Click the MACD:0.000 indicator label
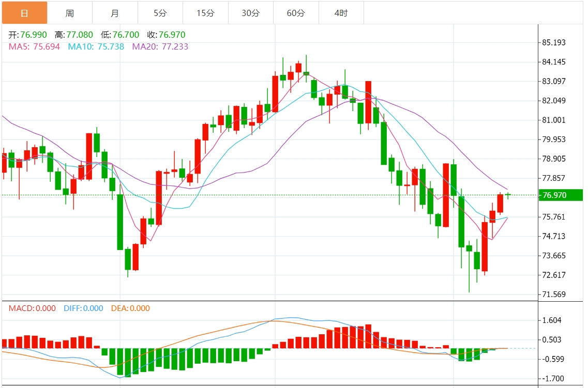Viewport: 588px width, 388px height. point(32,308)
